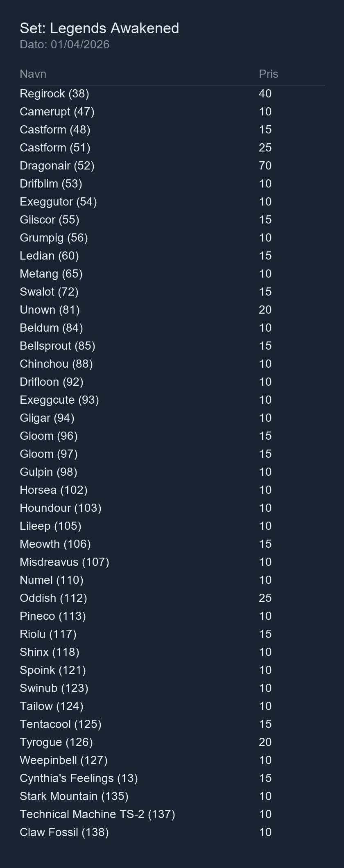
Task: Click the Claw Fossil (138) name
Action: click(64, 832)
